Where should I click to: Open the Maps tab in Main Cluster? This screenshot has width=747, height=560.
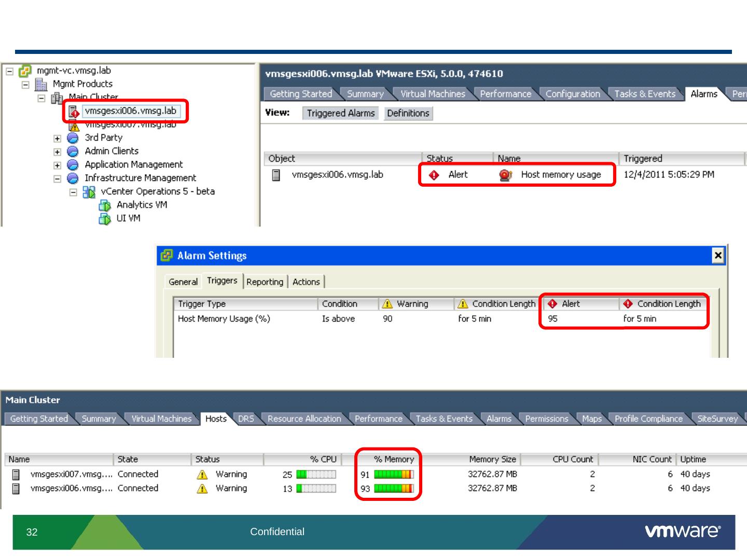tap(592, 418)
